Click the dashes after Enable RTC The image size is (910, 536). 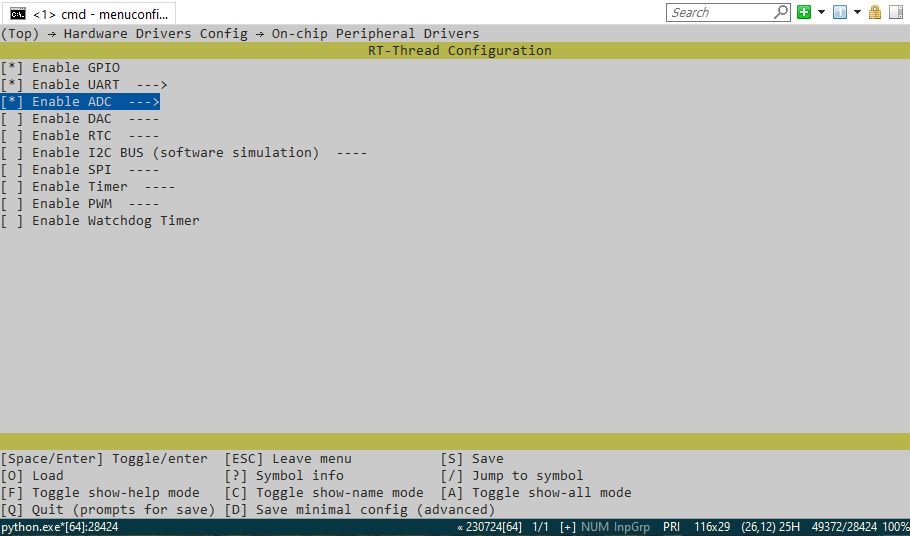(144, 136)
